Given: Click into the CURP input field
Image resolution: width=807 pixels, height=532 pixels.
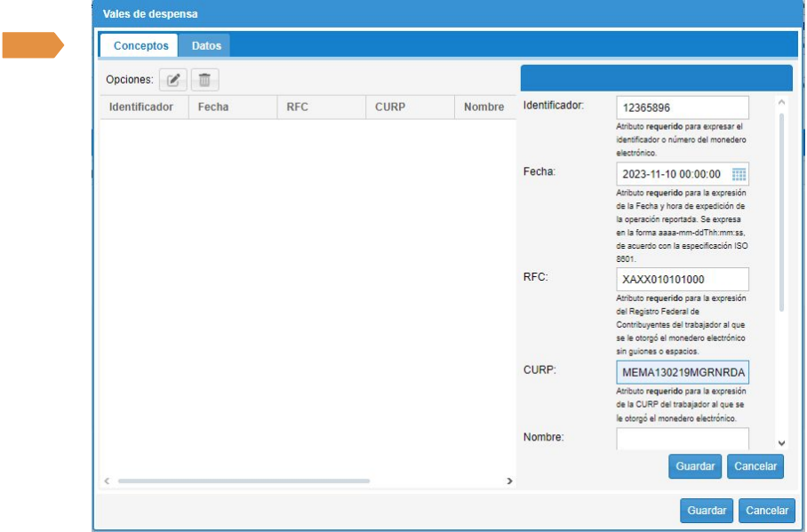Looking at the screenshot, I should click(682, 372).
